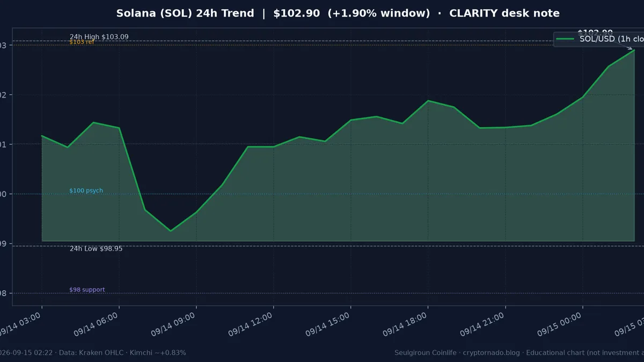Click the green line sample in the legend

(x=566, y=39)
